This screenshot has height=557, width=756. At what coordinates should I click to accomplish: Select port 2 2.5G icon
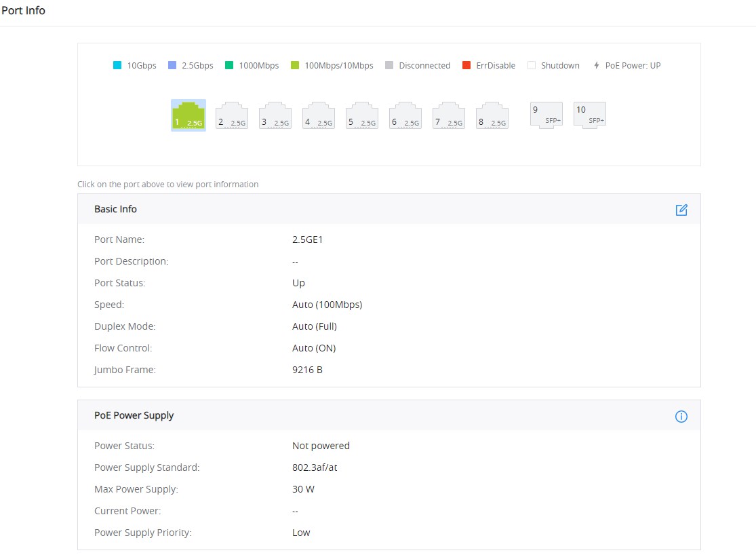(232, 115)
